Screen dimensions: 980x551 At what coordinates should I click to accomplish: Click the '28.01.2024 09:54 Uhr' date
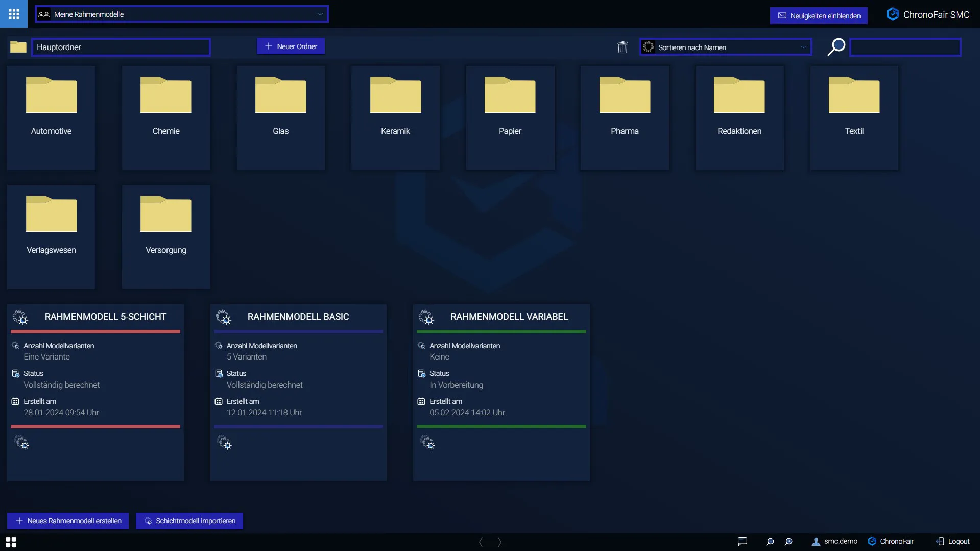click(x=61, y=413)
